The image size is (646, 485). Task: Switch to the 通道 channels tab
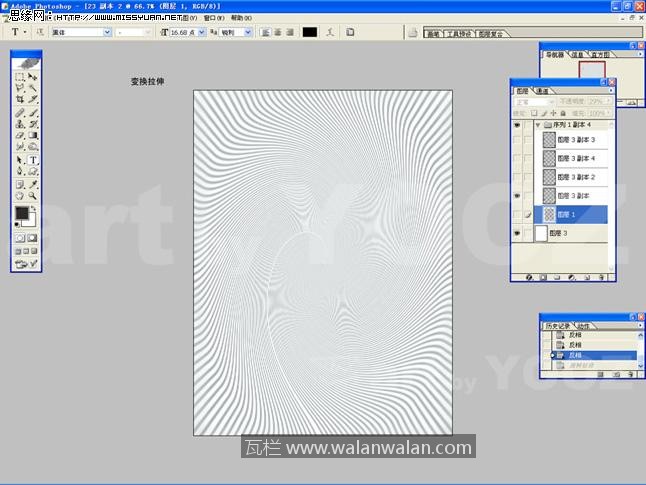pos(541,91)
